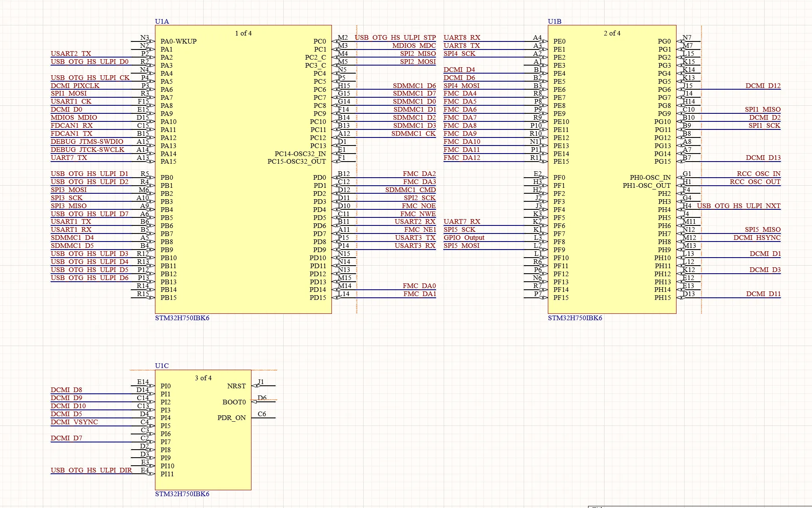Image resolution: width=812 pixels, height=508 pixels.
Task: Select the RCC_OSC_IN net label
Action: tap(759, 173)
